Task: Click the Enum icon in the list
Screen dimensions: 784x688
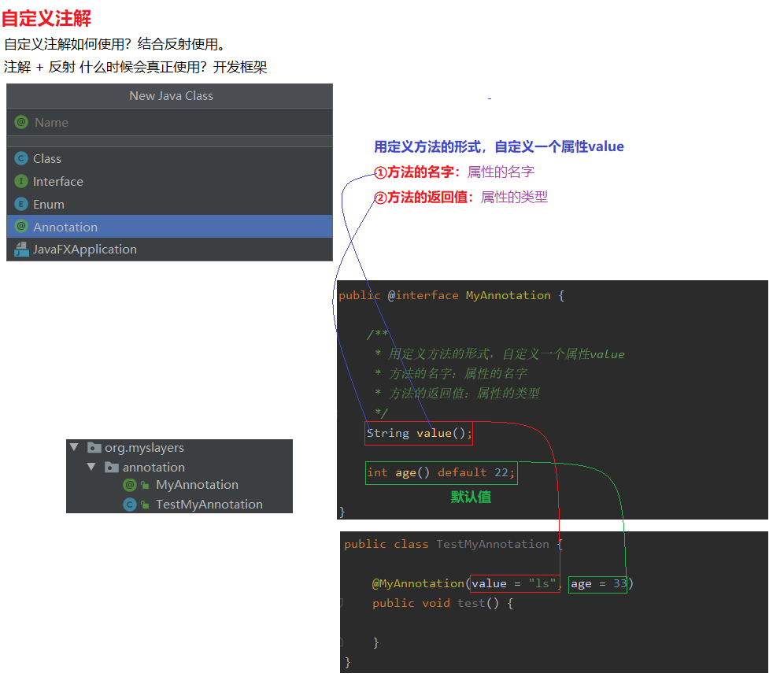Action: (x=21, y=204)
